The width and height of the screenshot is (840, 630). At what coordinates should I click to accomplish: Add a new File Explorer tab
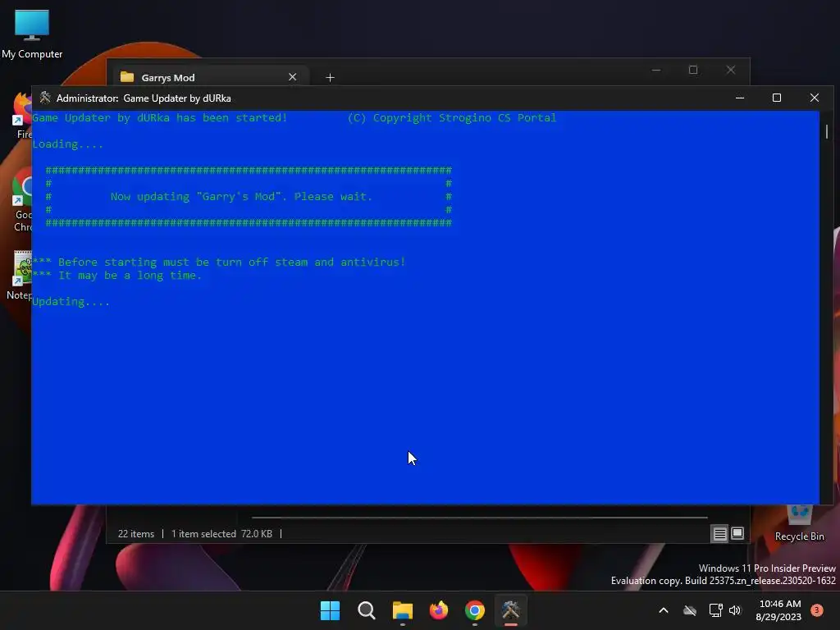tap(330, 78)
